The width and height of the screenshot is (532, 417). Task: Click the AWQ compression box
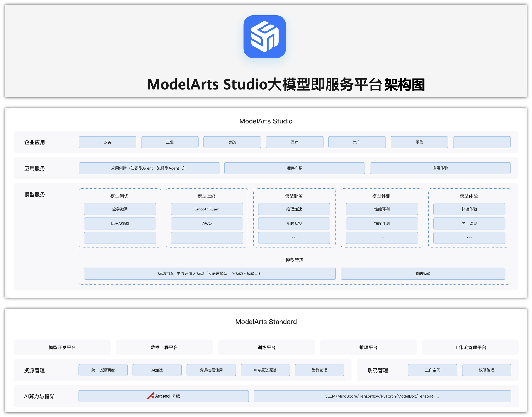207,223
